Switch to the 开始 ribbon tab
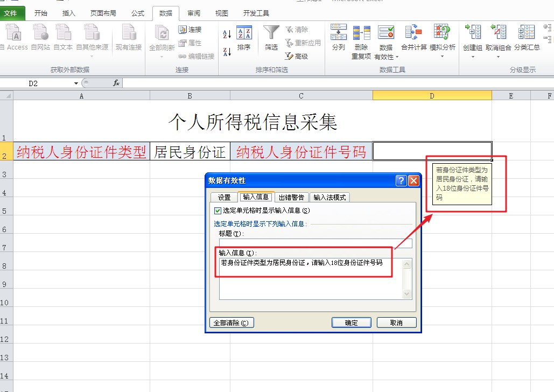Viewport: 554px width, 392px height. coord(40,13)
